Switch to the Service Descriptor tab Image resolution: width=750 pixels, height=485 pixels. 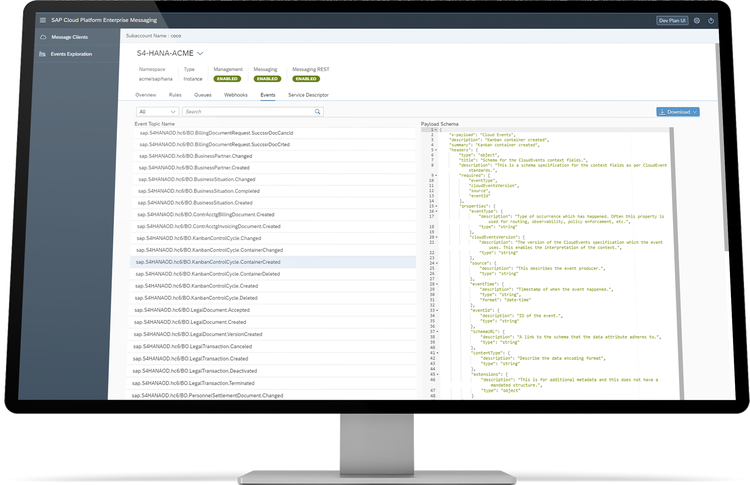[308, 95]
